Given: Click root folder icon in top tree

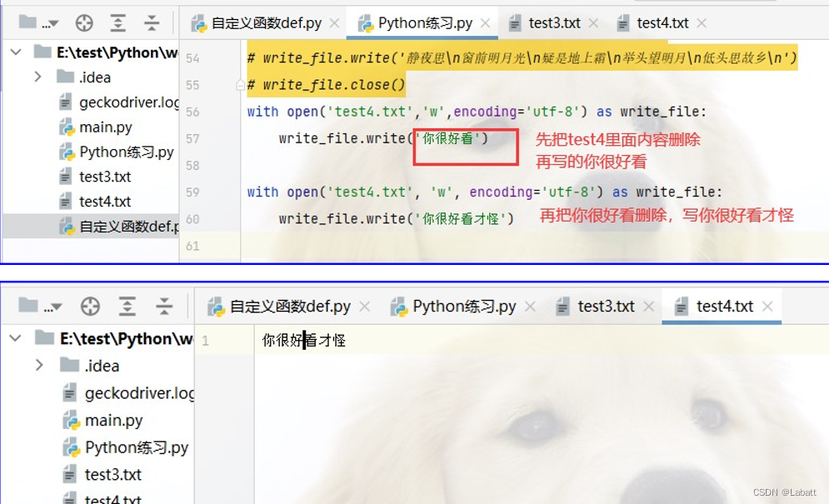Looking at the screenshot, I should [42, 52].
